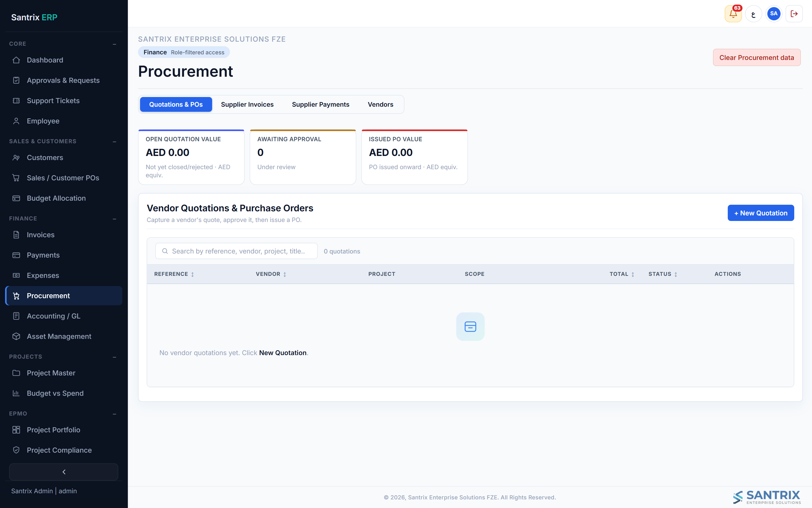Sort the table by Total column
812x508 pixels.
(x=622, y=274)
